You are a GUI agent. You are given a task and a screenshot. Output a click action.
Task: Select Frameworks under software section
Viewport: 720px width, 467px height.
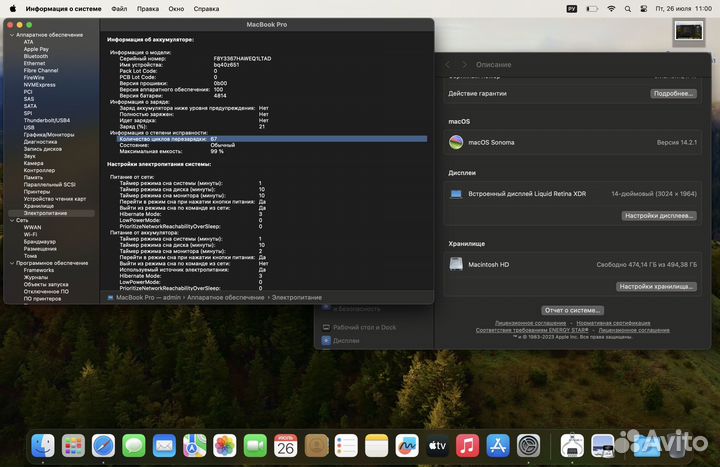coord(39,270)
